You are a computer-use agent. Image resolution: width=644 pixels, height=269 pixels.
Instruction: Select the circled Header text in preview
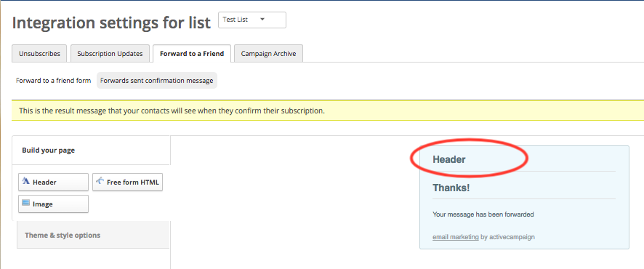(x=449, y=159)
